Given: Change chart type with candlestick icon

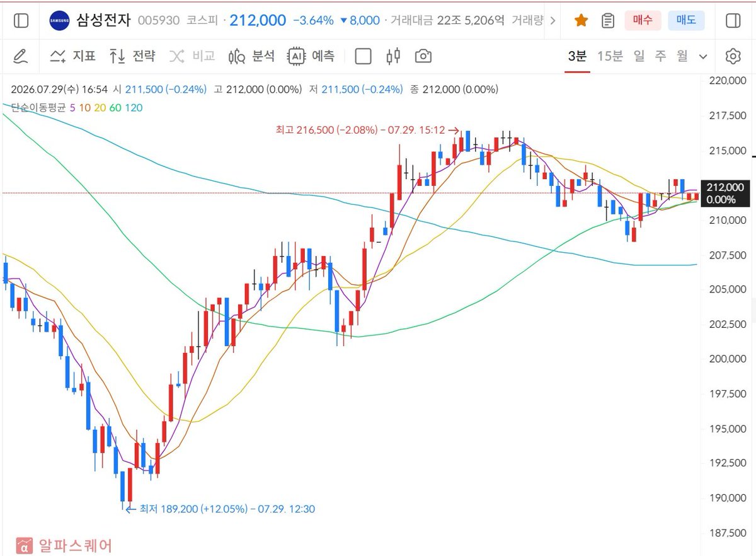Looking at the screenshot, I should click(393, 57).
